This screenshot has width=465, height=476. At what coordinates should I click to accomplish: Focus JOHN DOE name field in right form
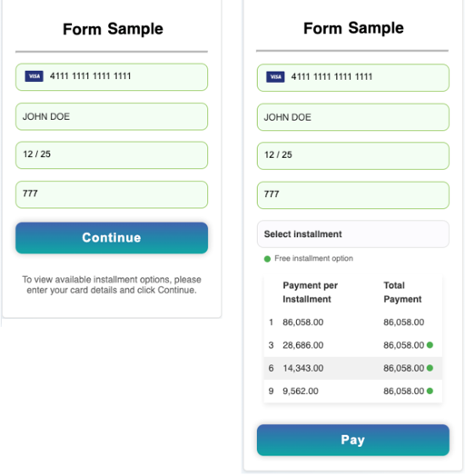[x=353, y=117]
